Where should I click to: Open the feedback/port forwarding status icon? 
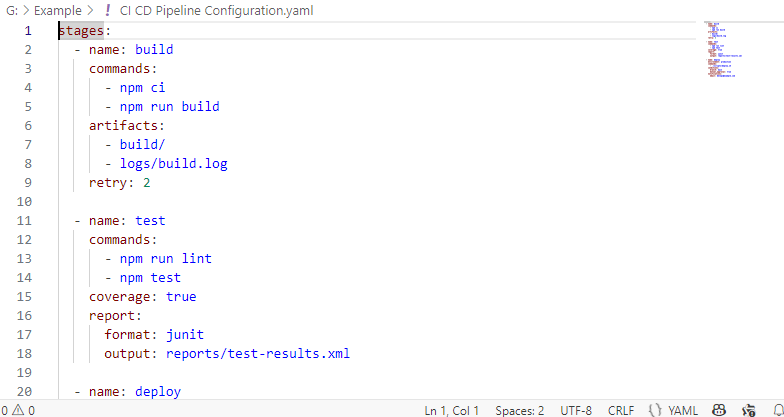[x=748, y=410]
